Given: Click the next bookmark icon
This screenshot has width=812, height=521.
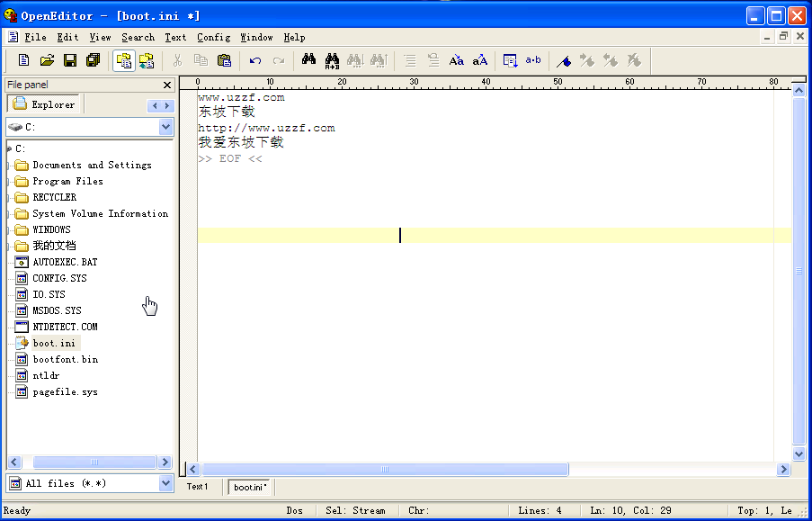Looking at the screenshot, I should (x=586, y=60).
